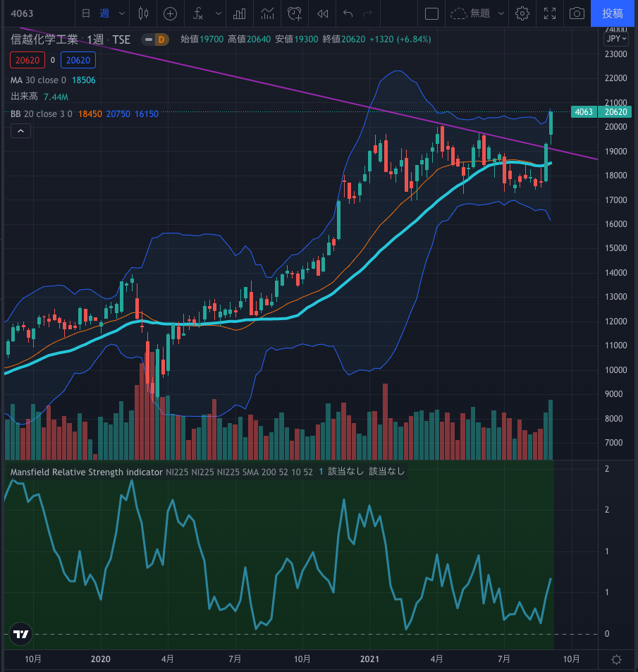Click the 信越化学工業 symbol title
Screen dimensions: 638x672
44,39
